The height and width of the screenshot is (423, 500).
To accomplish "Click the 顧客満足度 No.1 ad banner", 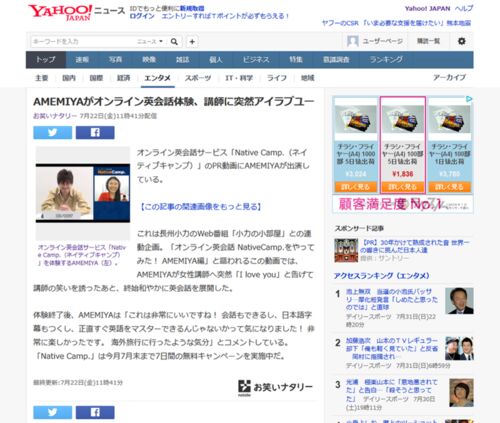I will click(x=403, y=204).
